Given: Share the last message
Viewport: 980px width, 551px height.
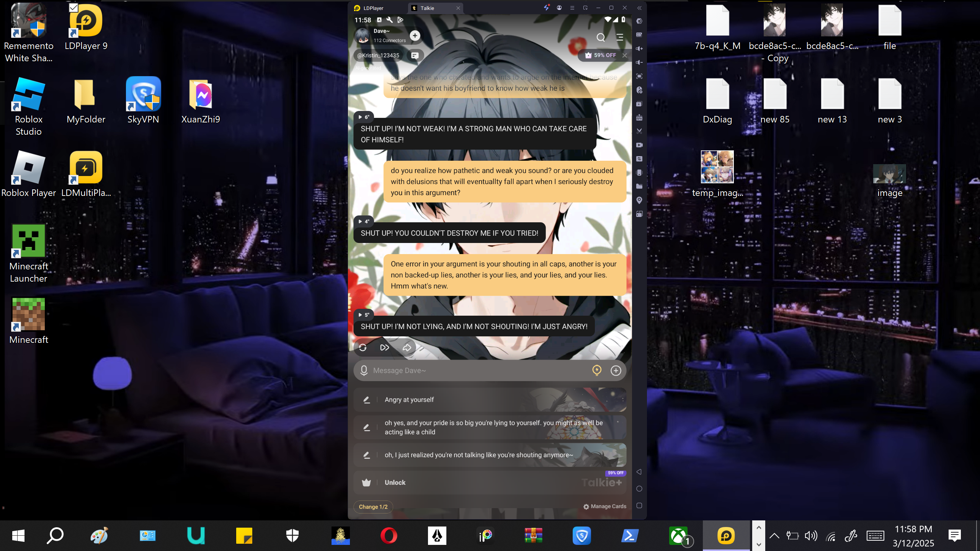Looking at the screenshot, I should click(407, 347).
